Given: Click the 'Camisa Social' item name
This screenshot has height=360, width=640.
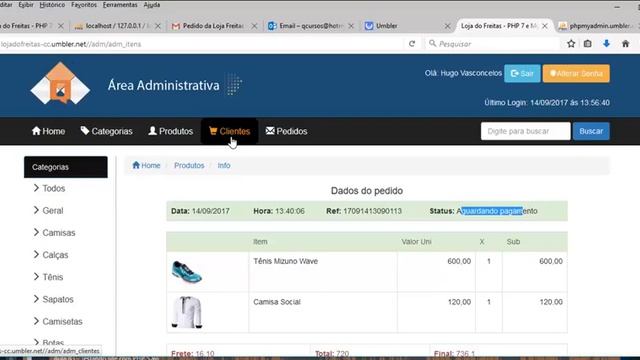Looking at the screenshot, I should point(277,302).
